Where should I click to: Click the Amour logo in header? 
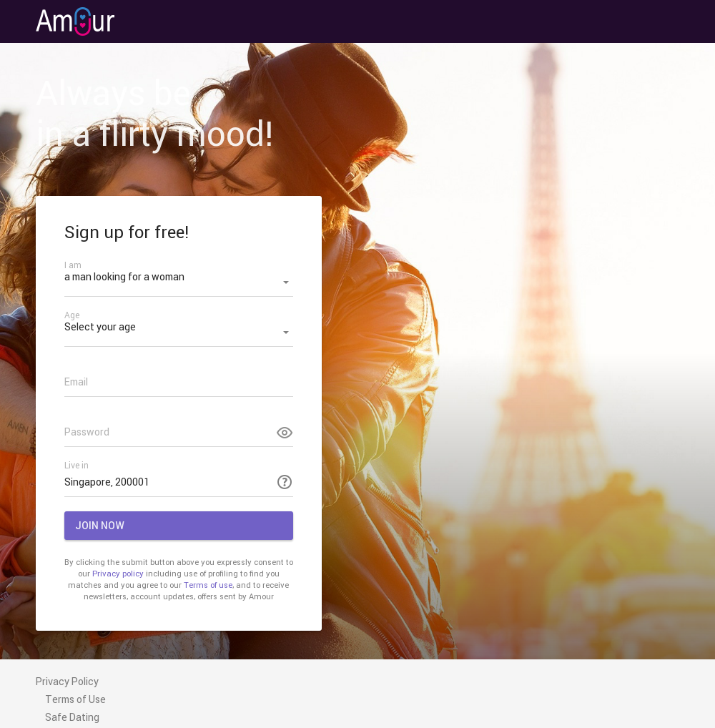[x=75, y=21]
